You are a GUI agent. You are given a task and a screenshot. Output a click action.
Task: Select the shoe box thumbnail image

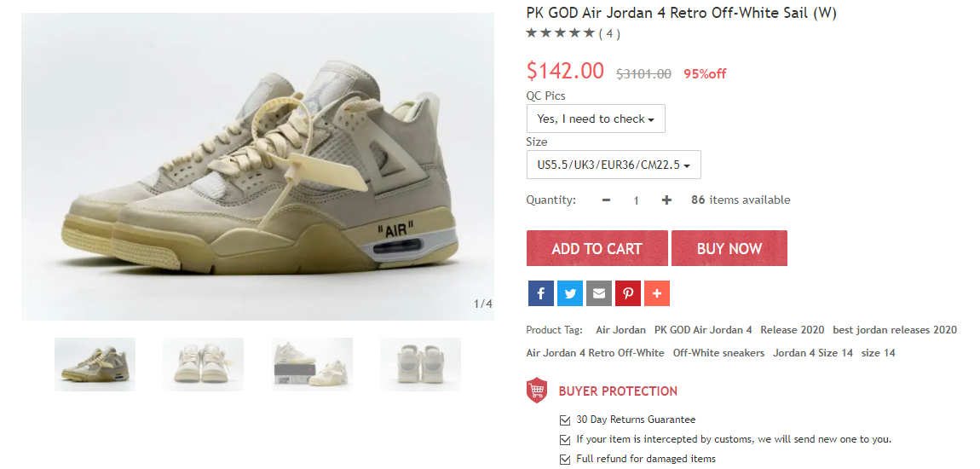click(312, 365)
